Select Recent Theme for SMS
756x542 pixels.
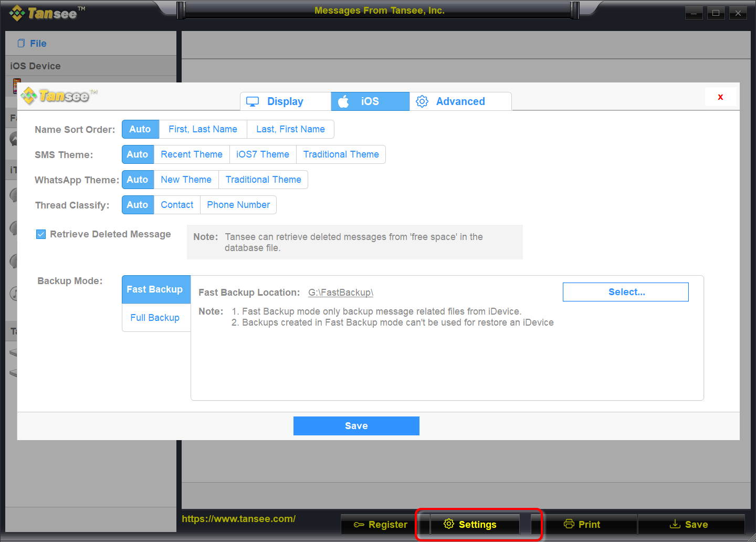tap(192, 154)
